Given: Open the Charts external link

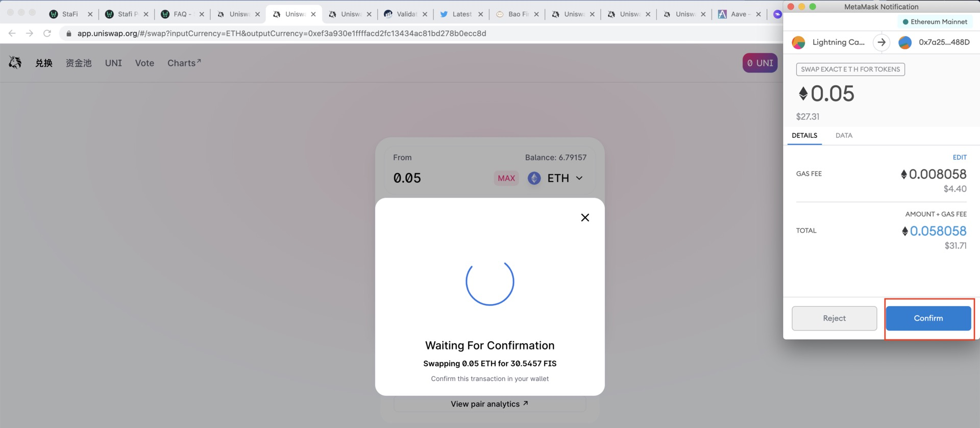Looking at the screenshot, I should (x=184, y=63).
